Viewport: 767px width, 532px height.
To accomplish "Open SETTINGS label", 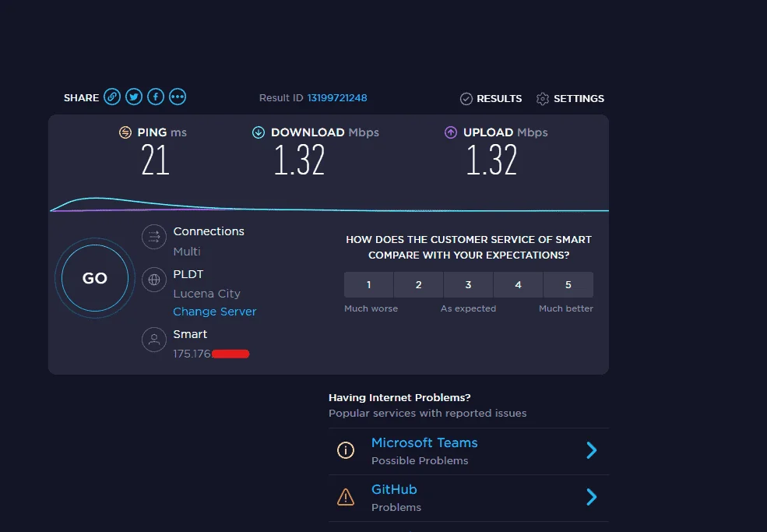I will pos(579,99).
